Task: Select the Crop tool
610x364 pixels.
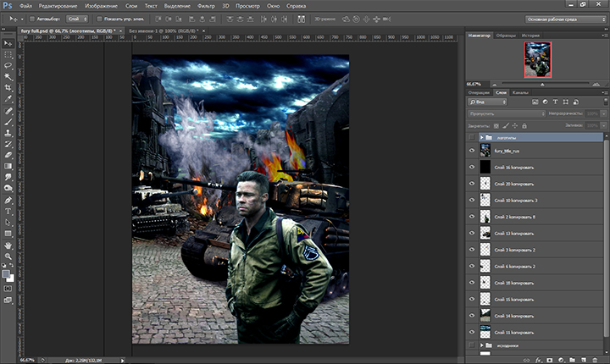Action: click(8, 87)
